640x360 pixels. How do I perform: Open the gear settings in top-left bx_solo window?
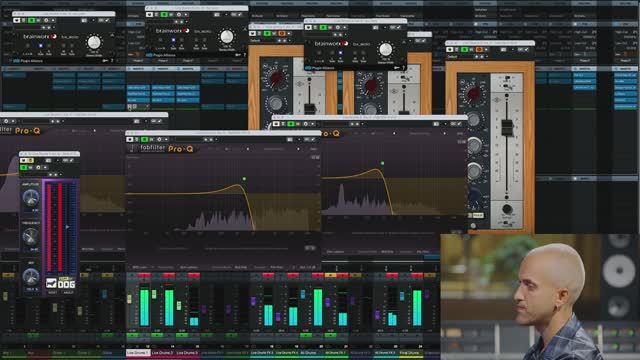tap(46, 20)
